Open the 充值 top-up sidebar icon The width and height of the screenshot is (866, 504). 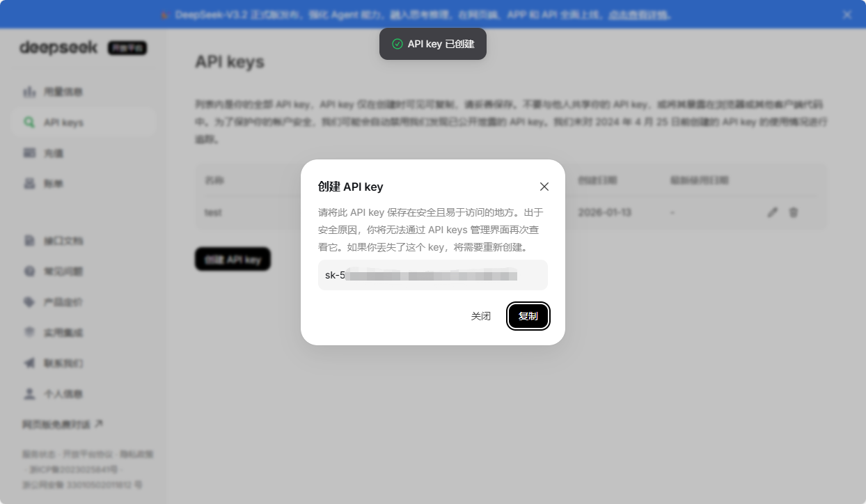click(x=29, y=152)
